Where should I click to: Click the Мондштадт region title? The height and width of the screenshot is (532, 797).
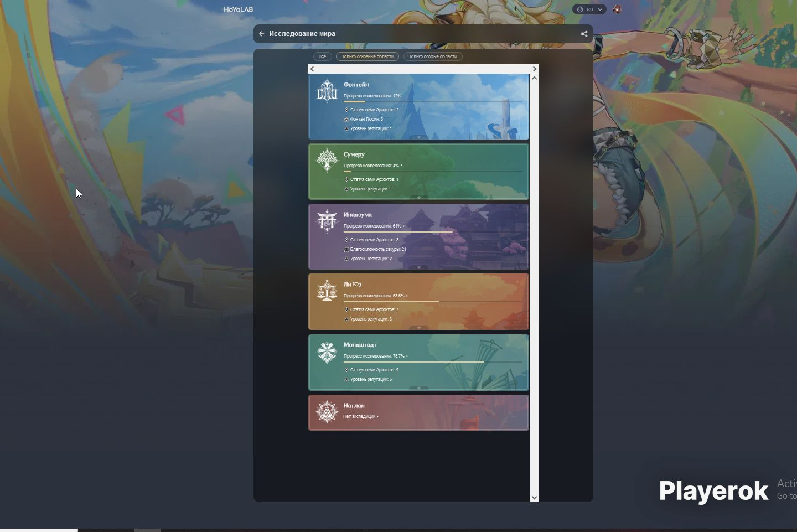360,345
